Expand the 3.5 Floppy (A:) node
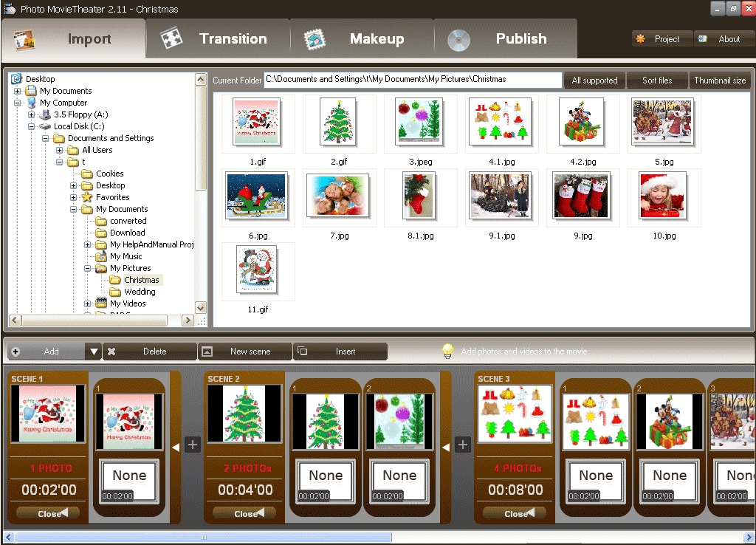This screenshot has height=545, width=756. click(31, 114)
